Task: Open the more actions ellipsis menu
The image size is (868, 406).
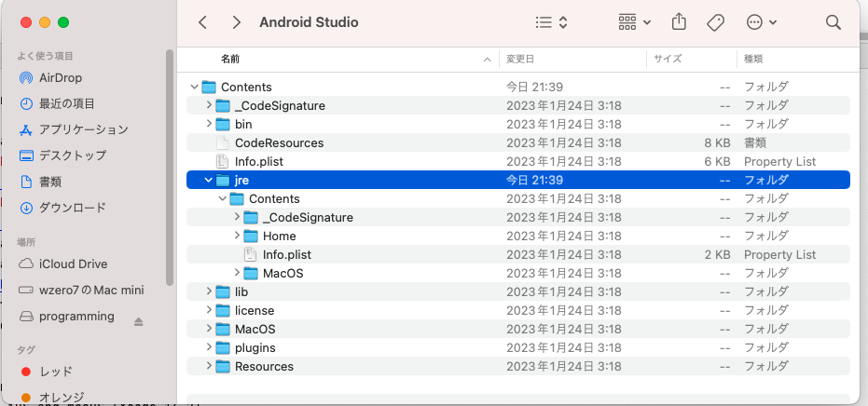Action: (x=761, y=21)
